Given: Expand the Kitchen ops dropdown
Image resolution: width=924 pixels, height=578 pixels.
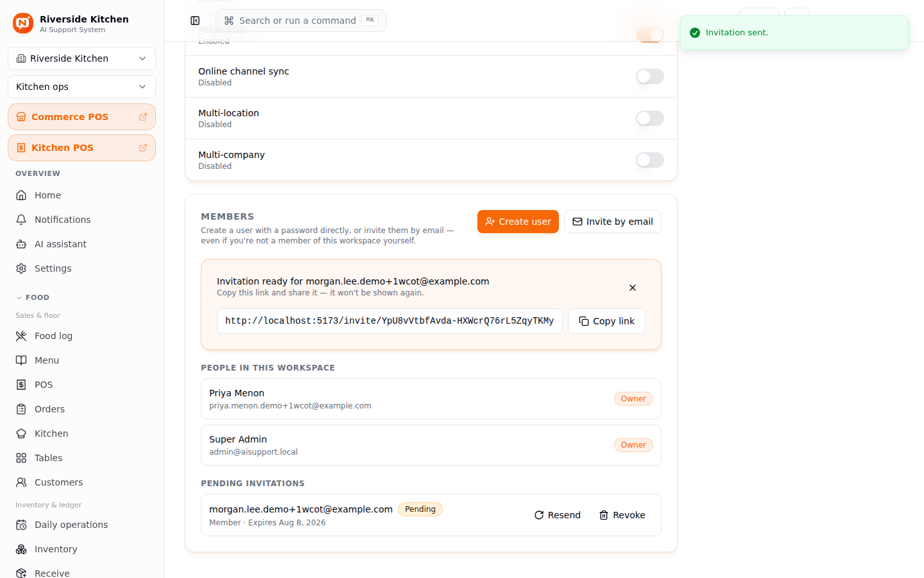Looking at the screenshot, I should (81, 87).
